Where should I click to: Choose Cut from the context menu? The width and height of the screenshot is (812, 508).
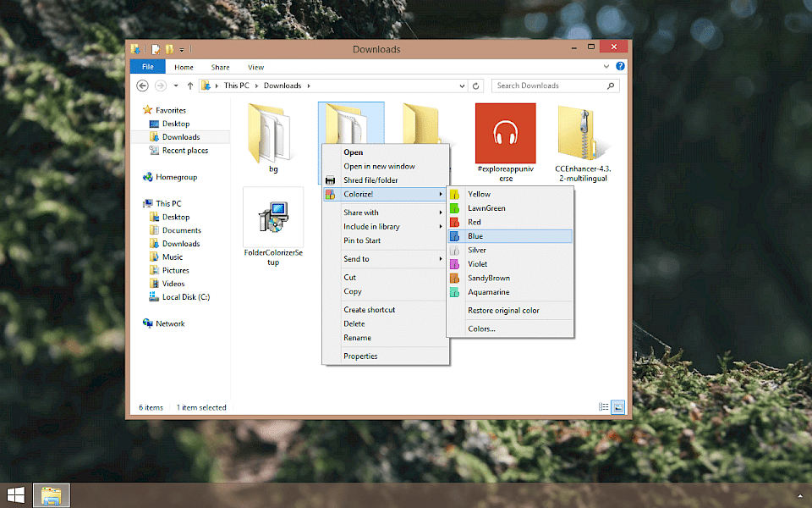386,278
